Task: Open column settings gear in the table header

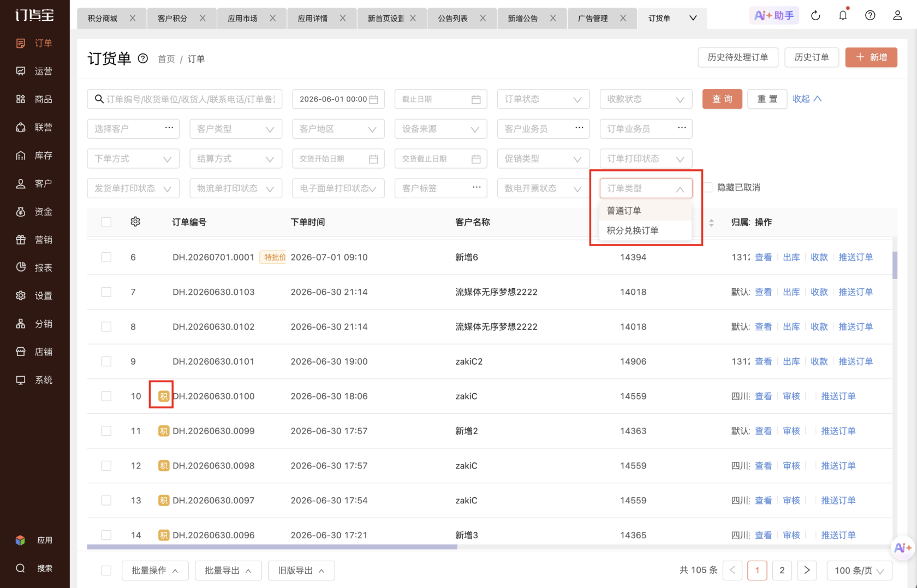Action: (x=135, y=222)
